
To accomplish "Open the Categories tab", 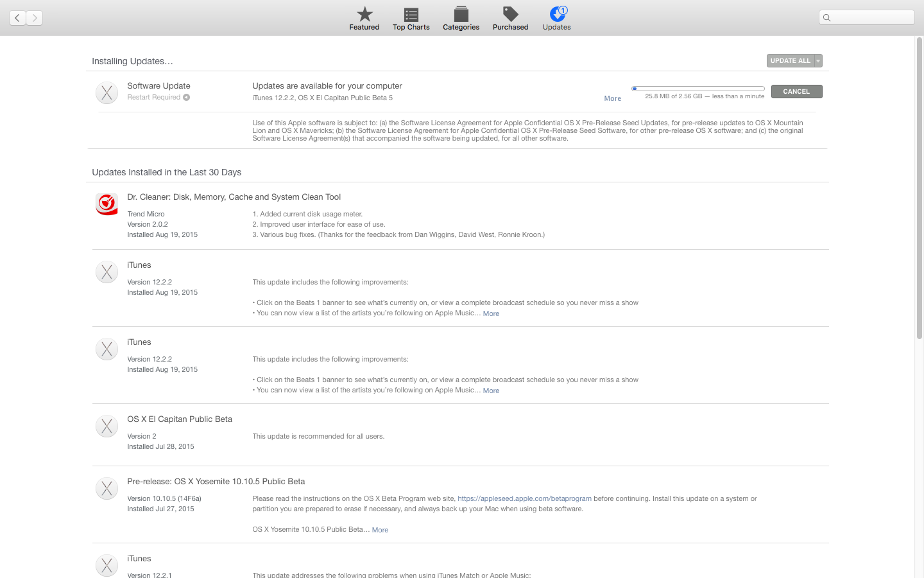I will point(461,18).
